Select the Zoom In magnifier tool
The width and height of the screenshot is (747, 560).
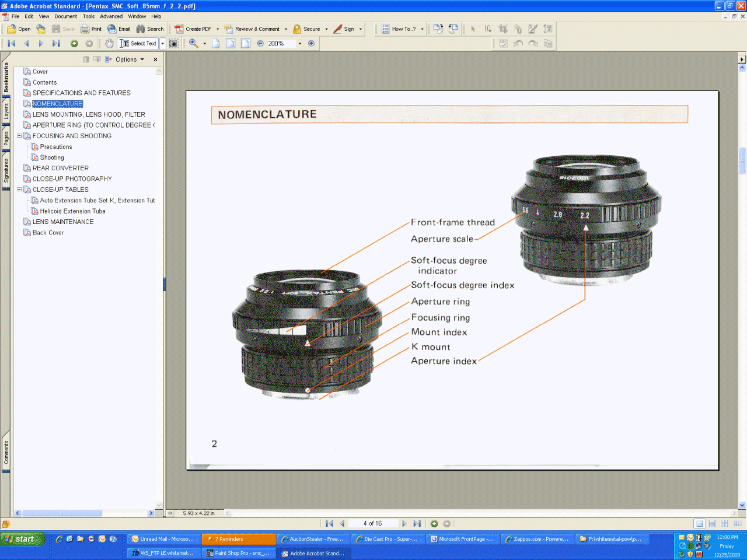[194, 43]
